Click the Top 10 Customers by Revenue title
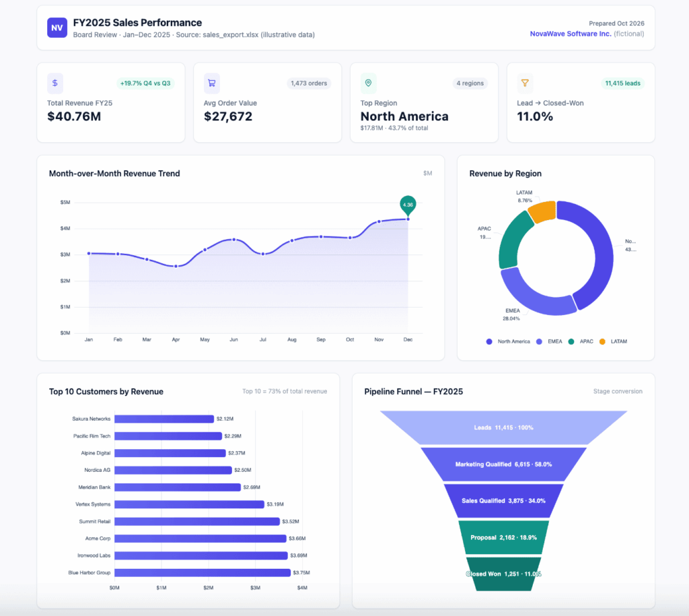This screenshot has width=689, height=616. [x=106, y=392]
